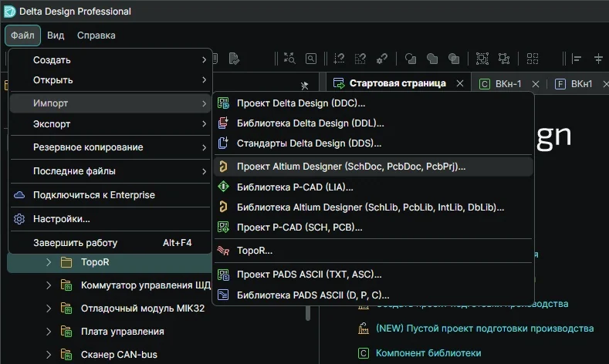Import Проект Altium Designer
The height and width of the screenshot is (364, 609).
(x=373, y=167)
